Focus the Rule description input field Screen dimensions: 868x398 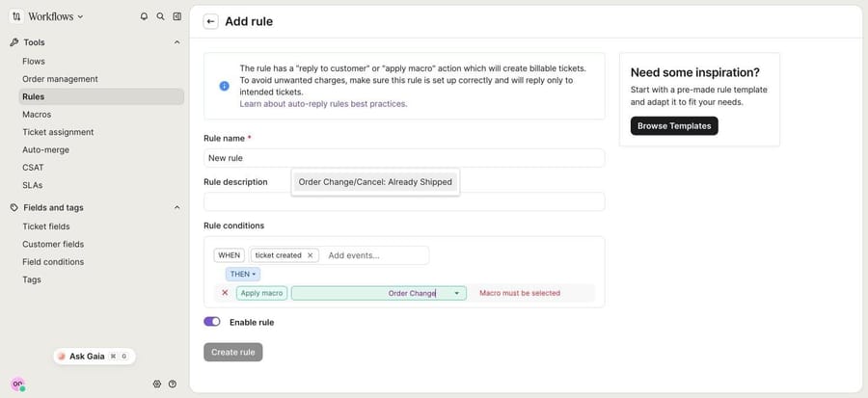[404, 201]
